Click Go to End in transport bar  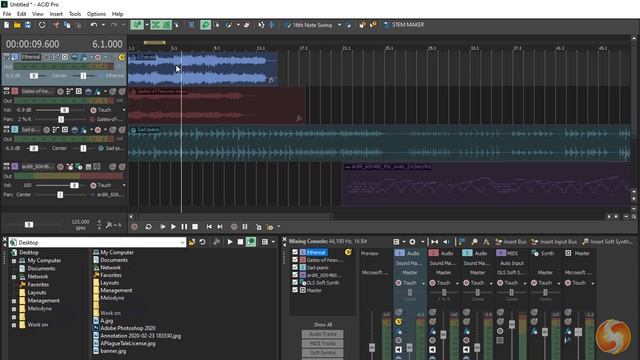[220, 227]
